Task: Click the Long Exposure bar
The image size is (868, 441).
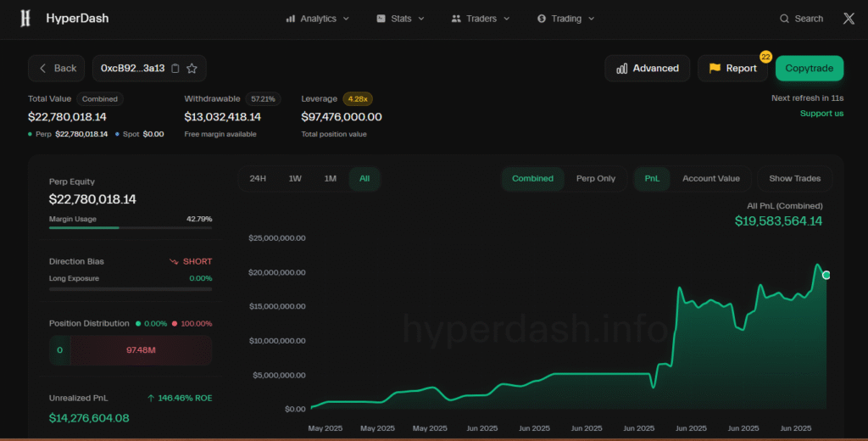Action: pos(131,289)
